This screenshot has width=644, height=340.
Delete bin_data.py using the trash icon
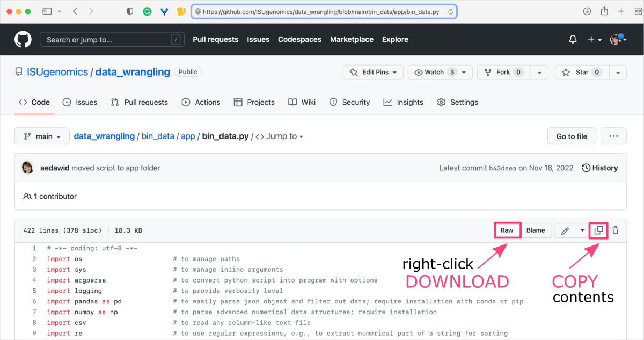pyautogui.click(x=615, y=230)
